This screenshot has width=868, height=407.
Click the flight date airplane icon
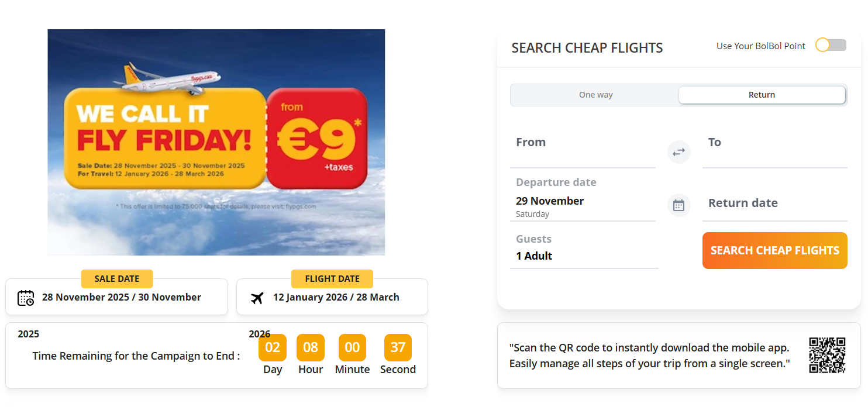pyautogui.click(x=257, y=298)
